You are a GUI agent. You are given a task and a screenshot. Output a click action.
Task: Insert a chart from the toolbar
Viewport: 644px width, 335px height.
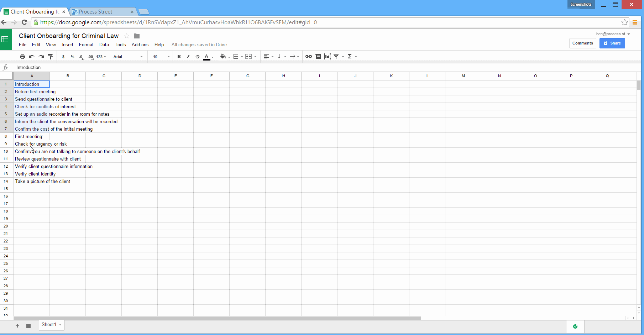pyautogui.click(x=327, y=57)
